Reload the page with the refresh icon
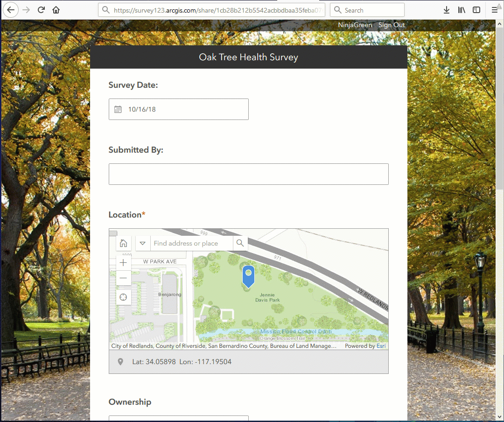Viewport: 504px width, 422px height. point(41,10)
